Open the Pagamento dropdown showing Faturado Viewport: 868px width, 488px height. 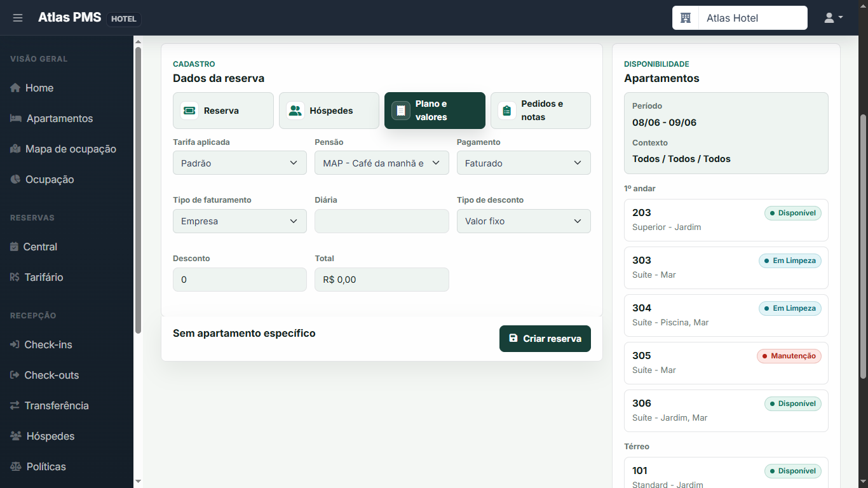[524, 163]
